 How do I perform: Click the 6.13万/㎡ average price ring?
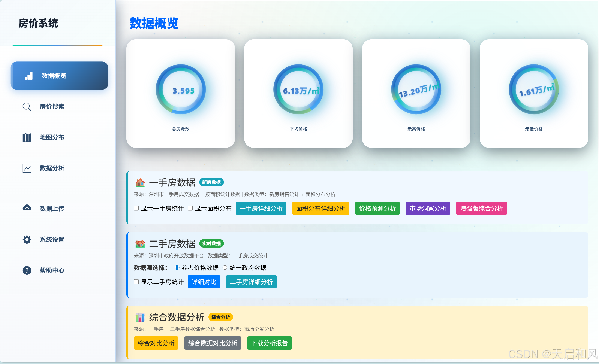tap(298, 90)
